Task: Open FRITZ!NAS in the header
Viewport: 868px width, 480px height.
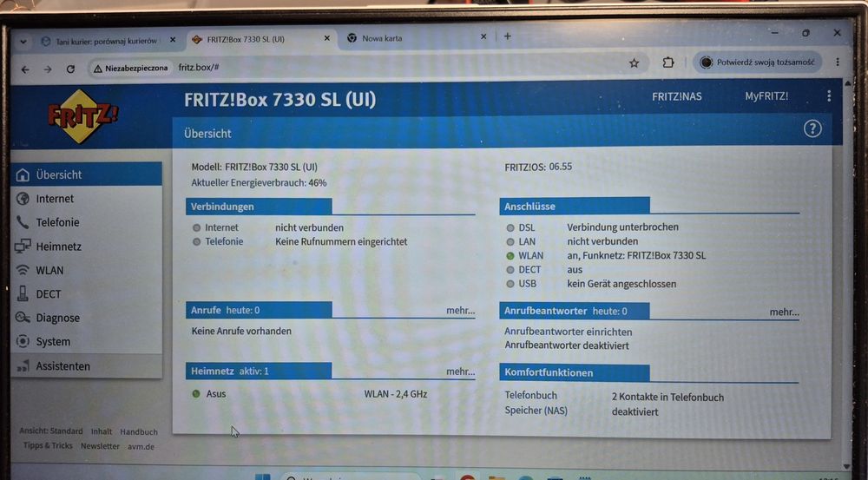Action: click(676, 96)
